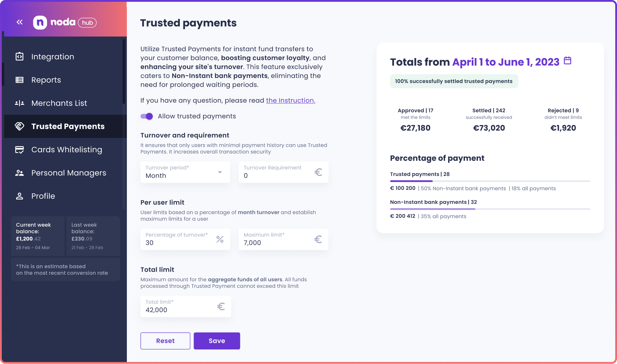
Task: Open calendar icon beside date range
Action: [568, 61]
